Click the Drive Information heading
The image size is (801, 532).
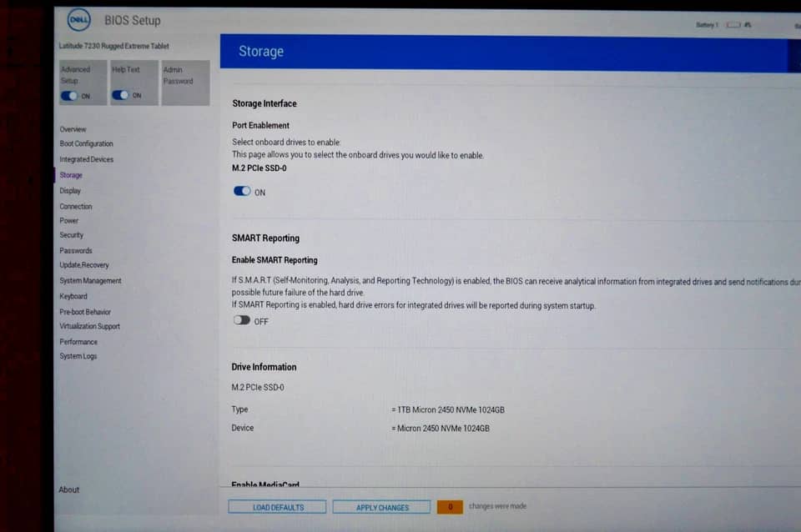coord(264,367)
